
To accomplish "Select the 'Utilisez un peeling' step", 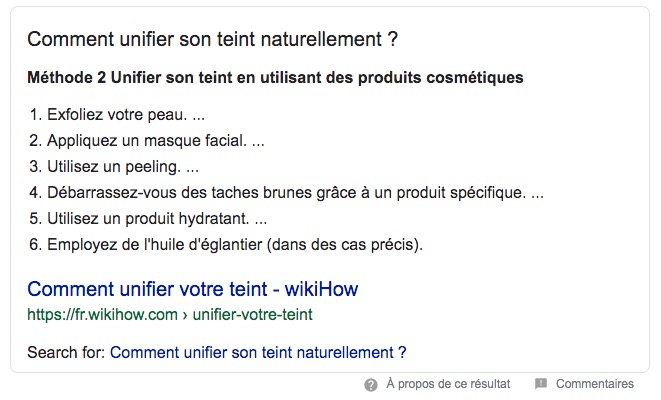I will [x=116, y=167].
